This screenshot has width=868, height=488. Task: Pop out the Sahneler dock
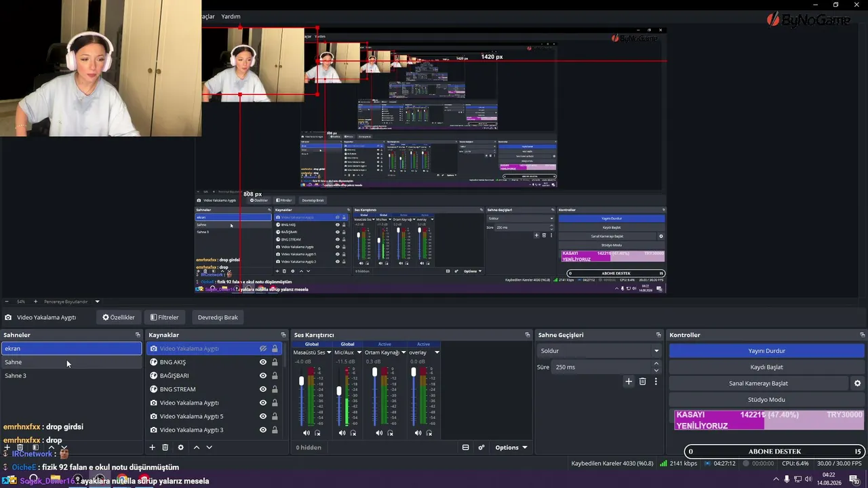pyautogui.click(x=138, y=335)
